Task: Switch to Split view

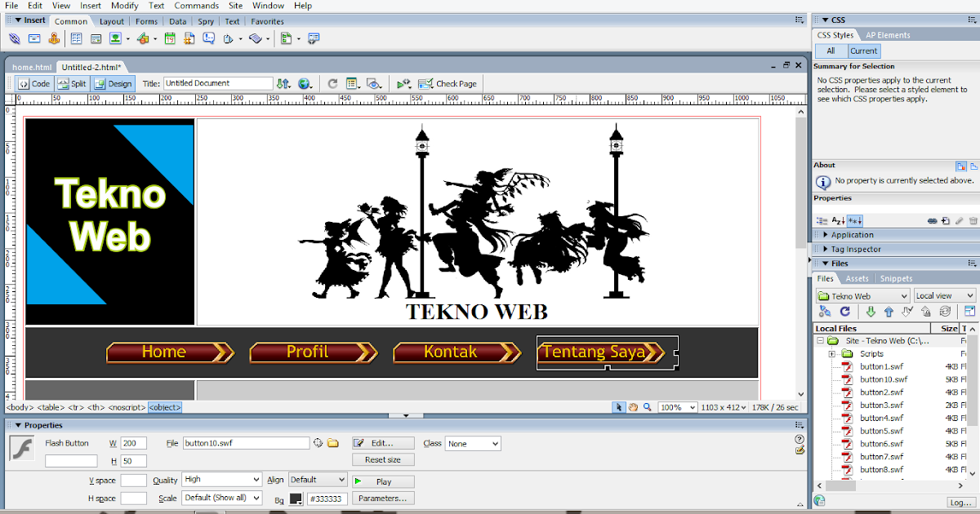Action: point(72,83)
